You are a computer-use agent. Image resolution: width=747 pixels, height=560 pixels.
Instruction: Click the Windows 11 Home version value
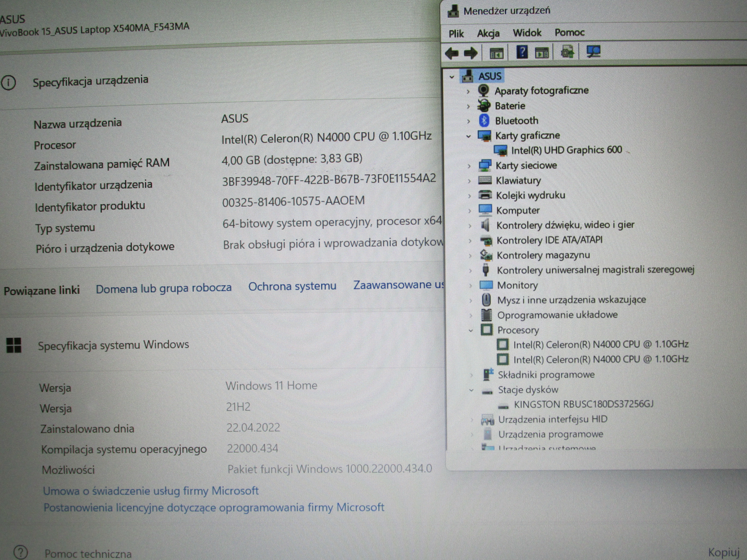coord(271,385)
